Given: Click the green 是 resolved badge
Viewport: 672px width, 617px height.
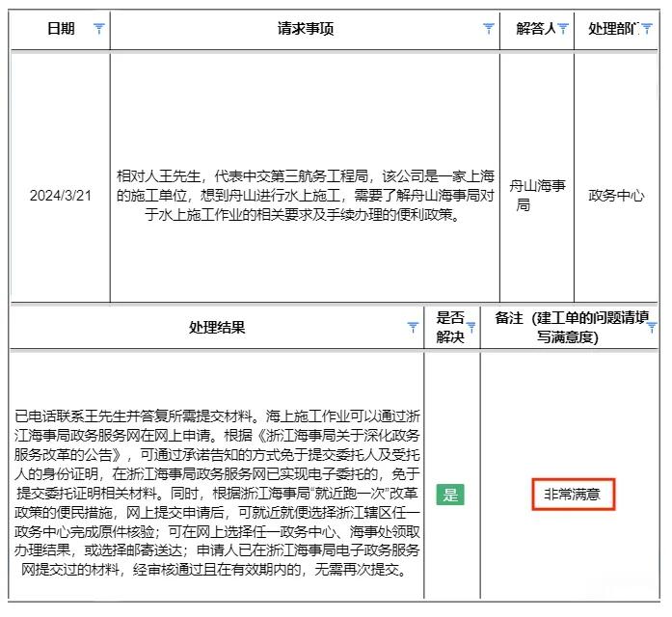Looking at the screenshot, I should pyautogui.click(x=450, y=495).
